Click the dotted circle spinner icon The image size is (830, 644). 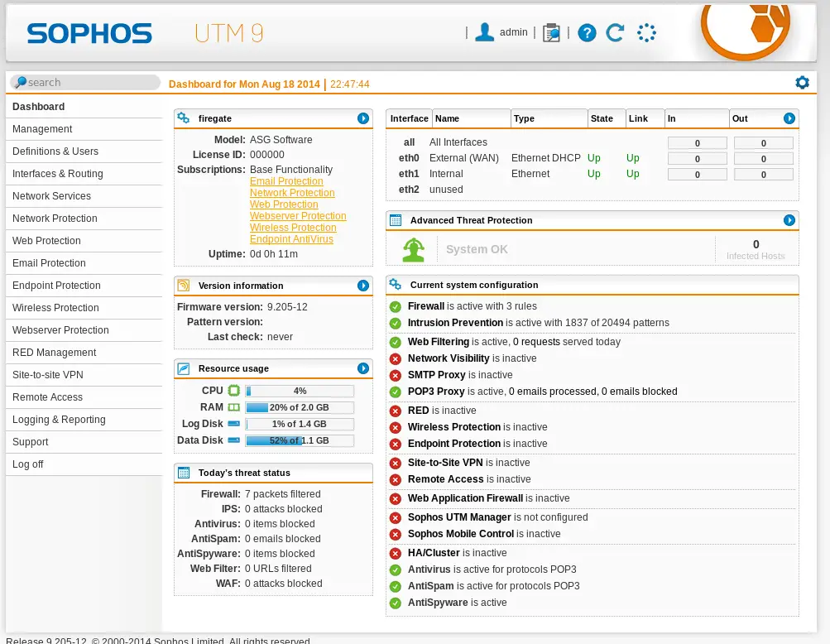(x=646, y=33)
